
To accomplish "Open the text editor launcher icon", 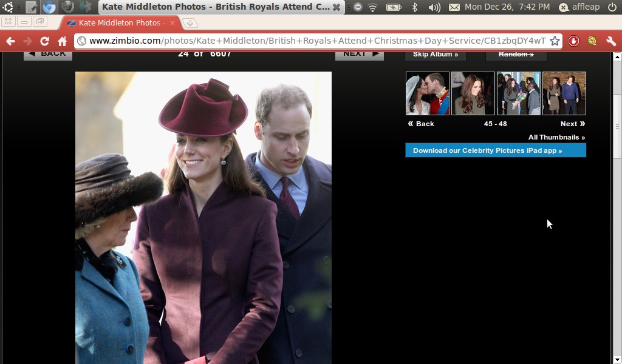I will [31, 7].
